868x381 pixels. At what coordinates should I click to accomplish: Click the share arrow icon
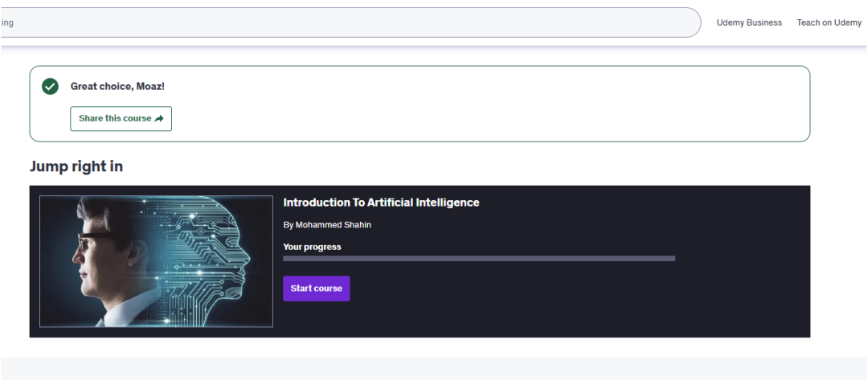[159, 119]
